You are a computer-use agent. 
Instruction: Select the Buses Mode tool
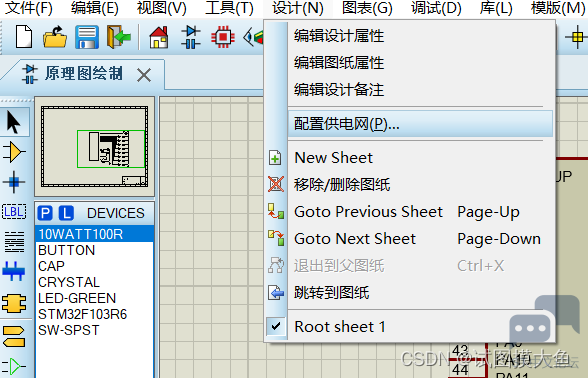pos(14,271)
